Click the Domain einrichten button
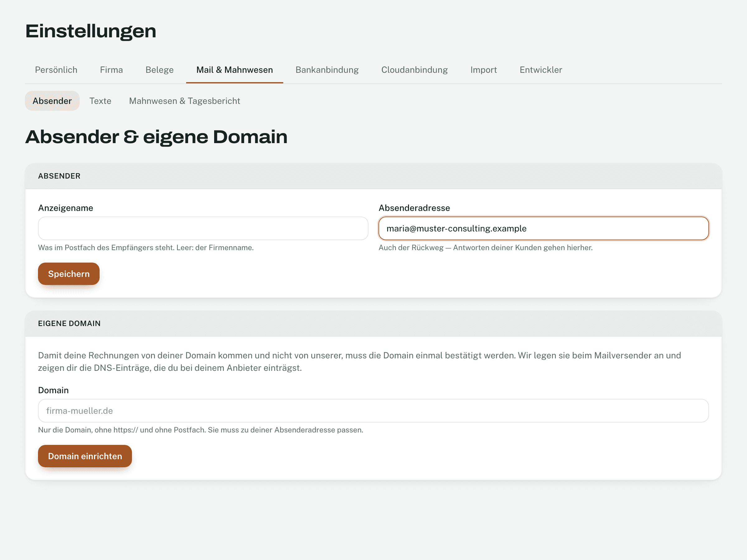This screenshot has width=747, height=560. (85, 456)
